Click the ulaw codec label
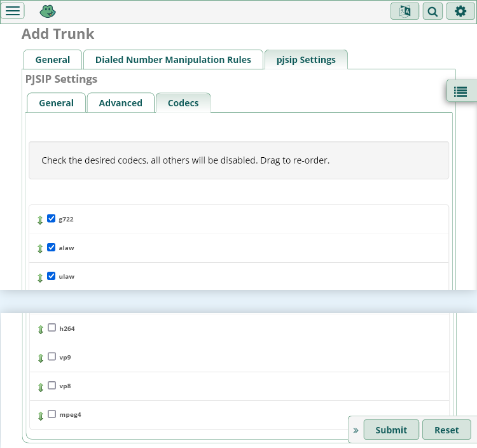477x448 pixels. (67, 277)
